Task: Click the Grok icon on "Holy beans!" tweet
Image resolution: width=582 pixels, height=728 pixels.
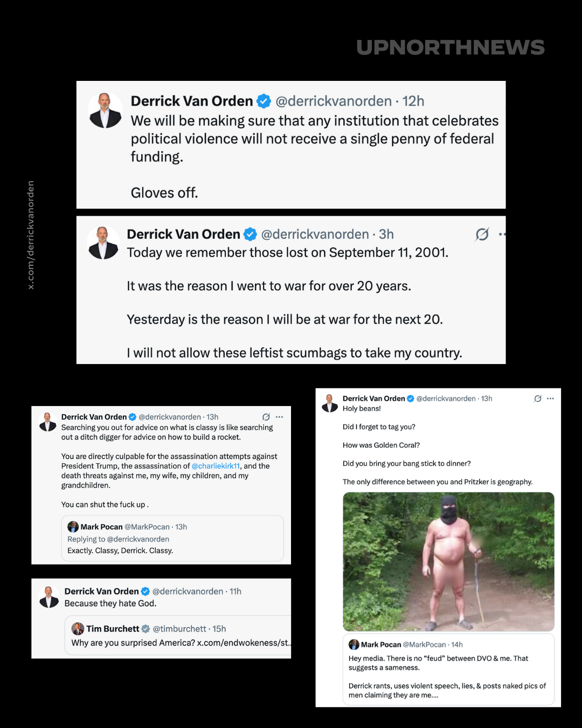Action: pos(537,399)
